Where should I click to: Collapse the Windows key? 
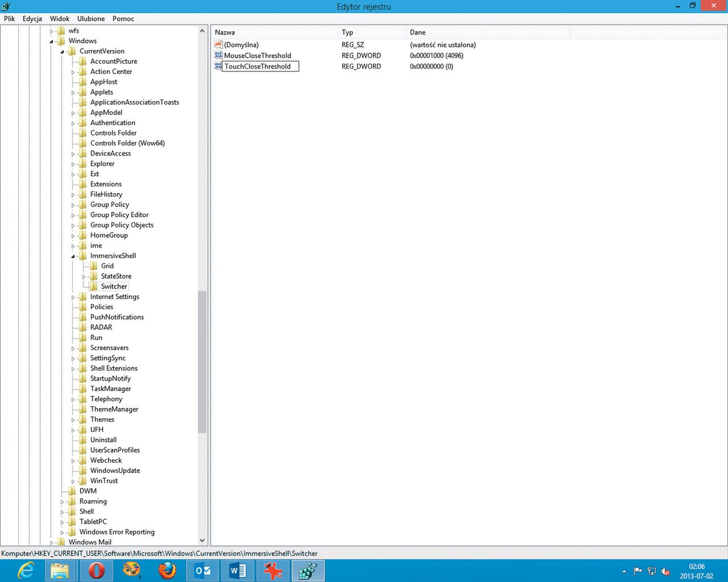pyautogui.click(x=52, y=41)
